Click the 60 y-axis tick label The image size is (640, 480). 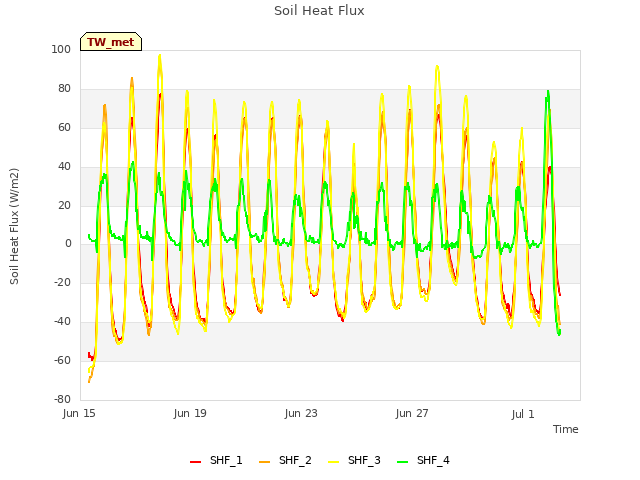[64, 127]
